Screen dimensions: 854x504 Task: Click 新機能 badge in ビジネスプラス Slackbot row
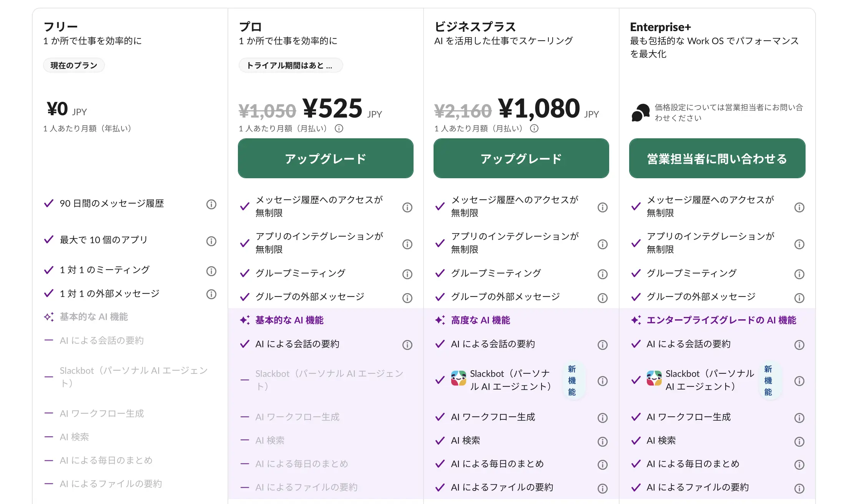click(572, 381)
